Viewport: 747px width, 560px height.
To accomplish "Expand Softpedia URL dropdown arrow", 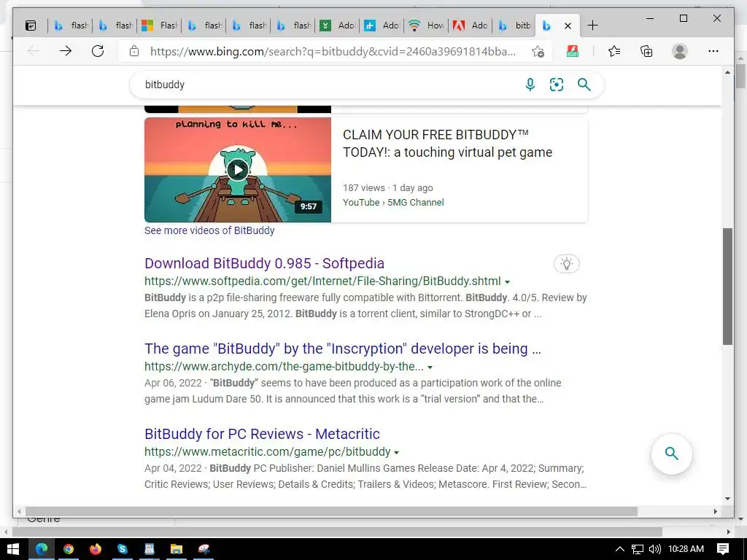I will (x=508, y=282).
